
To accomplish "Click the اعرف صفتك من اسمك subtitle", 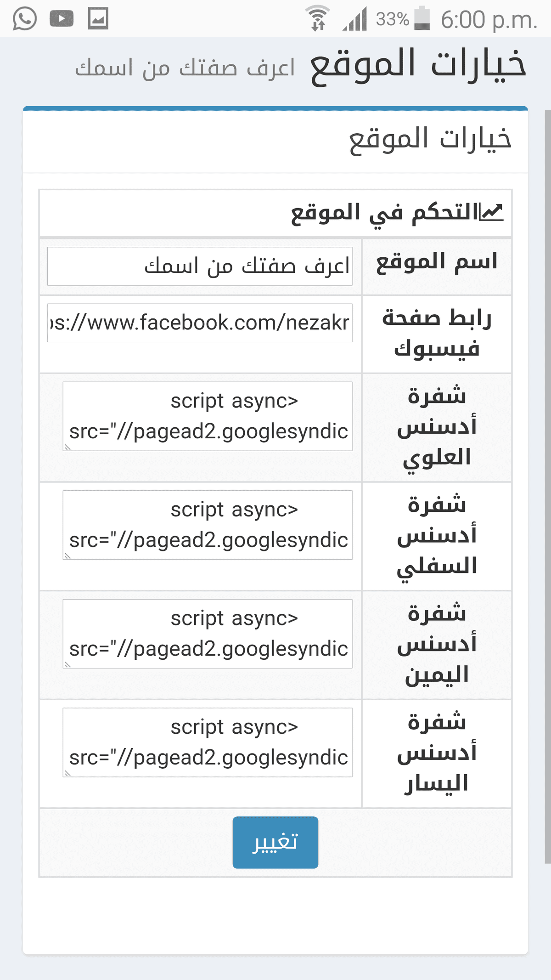I will (185, 68).
